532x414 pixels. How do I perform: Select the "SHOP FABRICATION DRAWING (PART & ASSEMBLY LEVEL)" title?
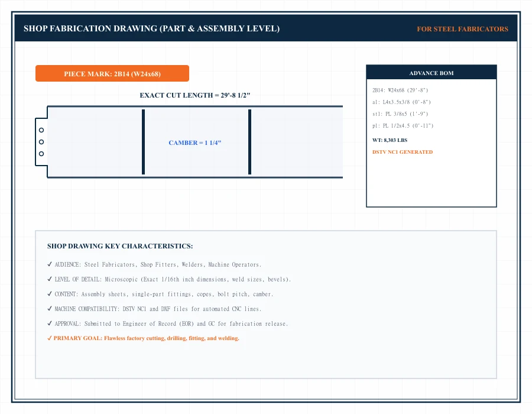tap(152, 28)
